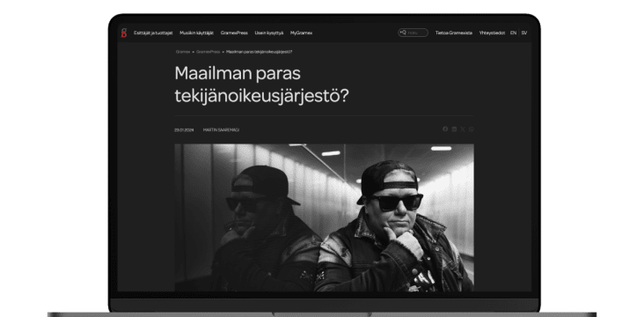Open MyGramex from navigation
Image resolution: width=644 pixels, height=317 pixels.
[302, 33]
